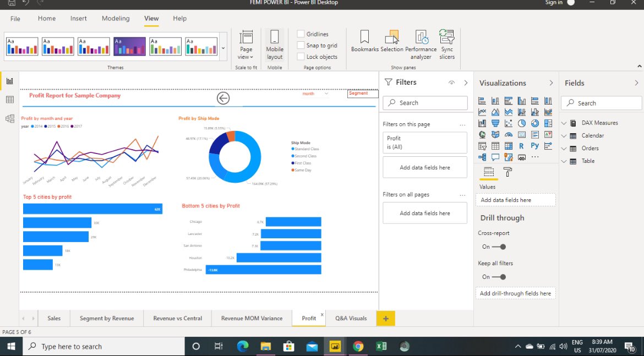The height and width of the screenshot is (356, 644).
Task: Open the Format paint roller tab
Action: pyautogui.click(x=507, y=172)
